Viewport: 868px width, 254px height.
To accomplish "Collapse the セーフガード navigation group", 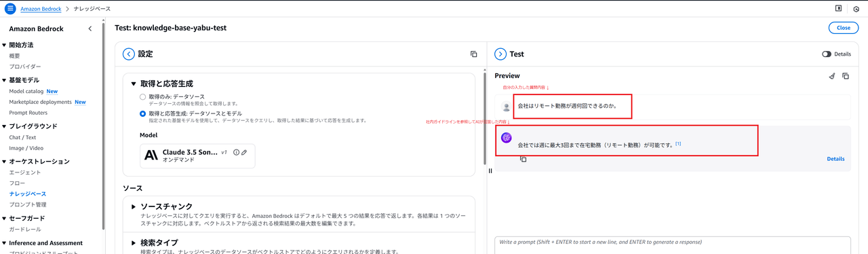I will (3, 219).
